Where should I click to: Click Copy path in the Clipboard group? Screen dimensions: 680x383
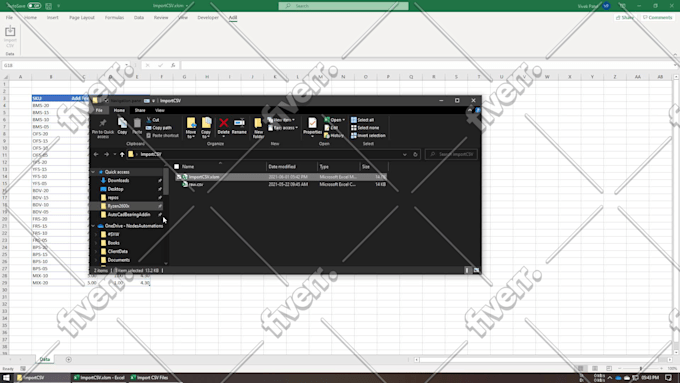(x=159, y=128)
